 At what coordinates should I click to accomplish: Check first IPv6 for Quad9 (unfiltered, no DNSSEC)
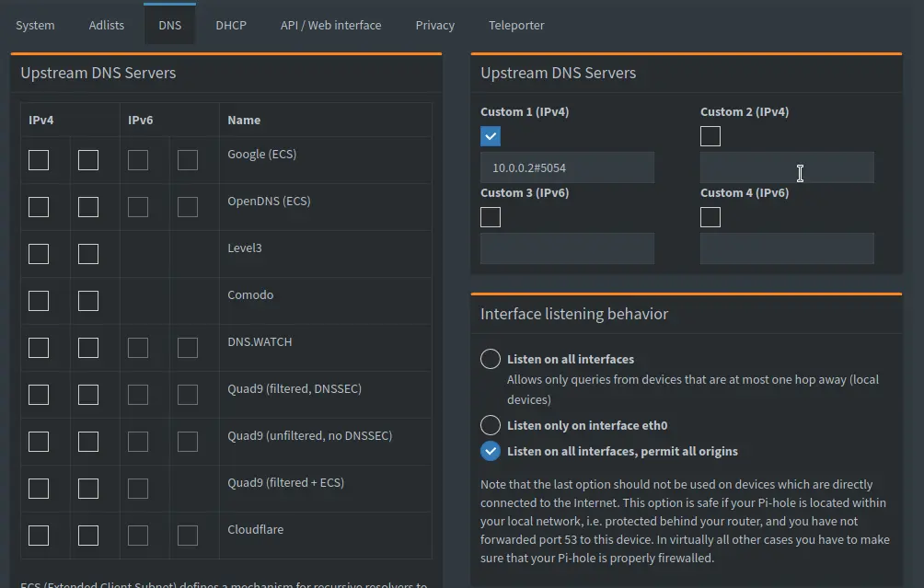pos(138,442)
